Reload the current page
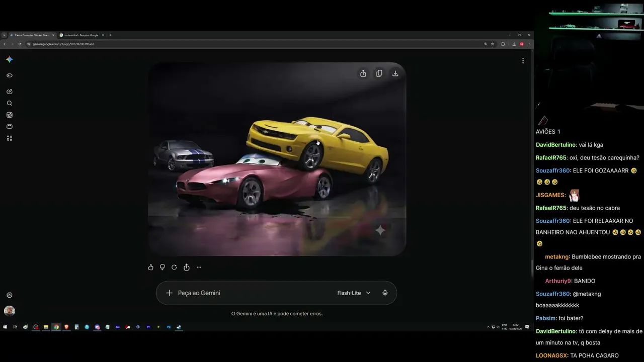 [20, 44]
